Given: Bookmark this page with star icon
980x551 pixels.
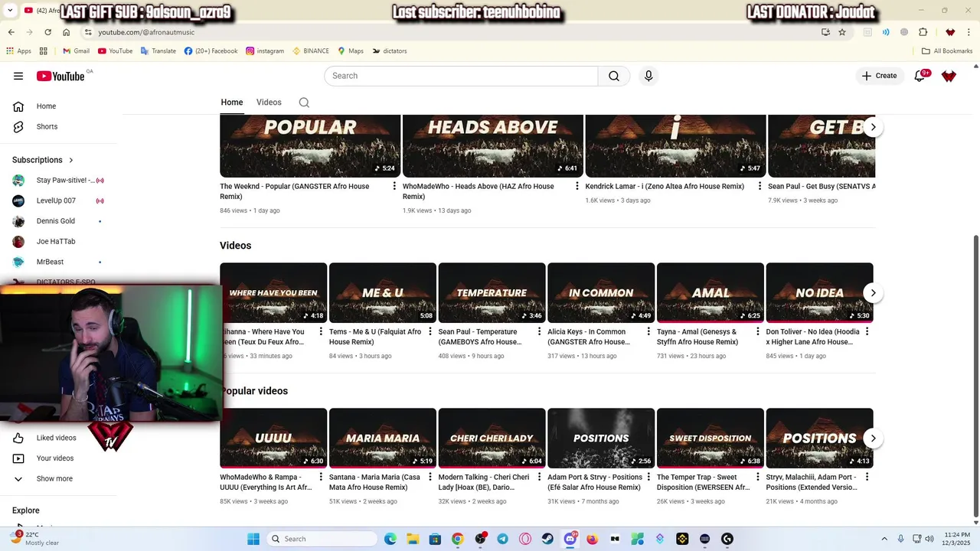Looking at the screenshot, I should pyautogui.click(x=842, y=32).
